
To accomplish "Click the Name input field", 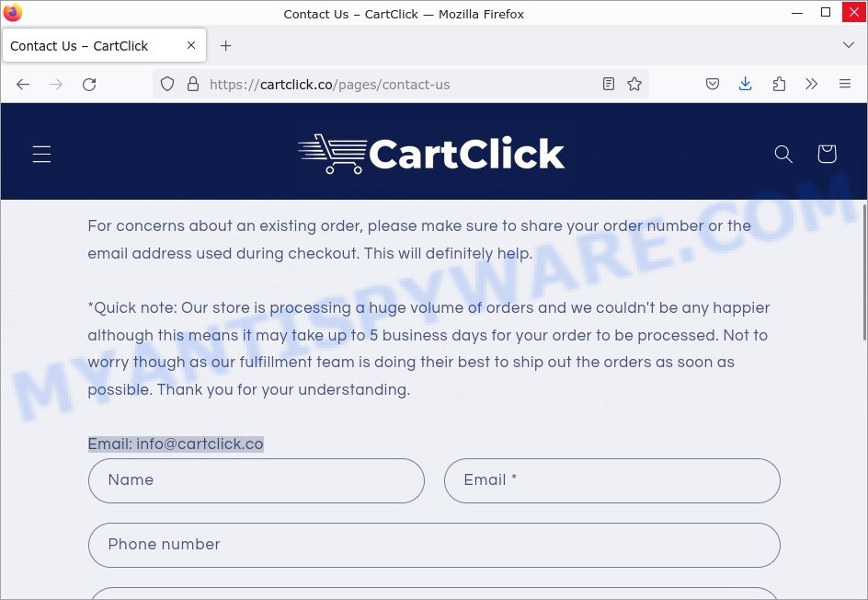I will (x=257, y=480).
